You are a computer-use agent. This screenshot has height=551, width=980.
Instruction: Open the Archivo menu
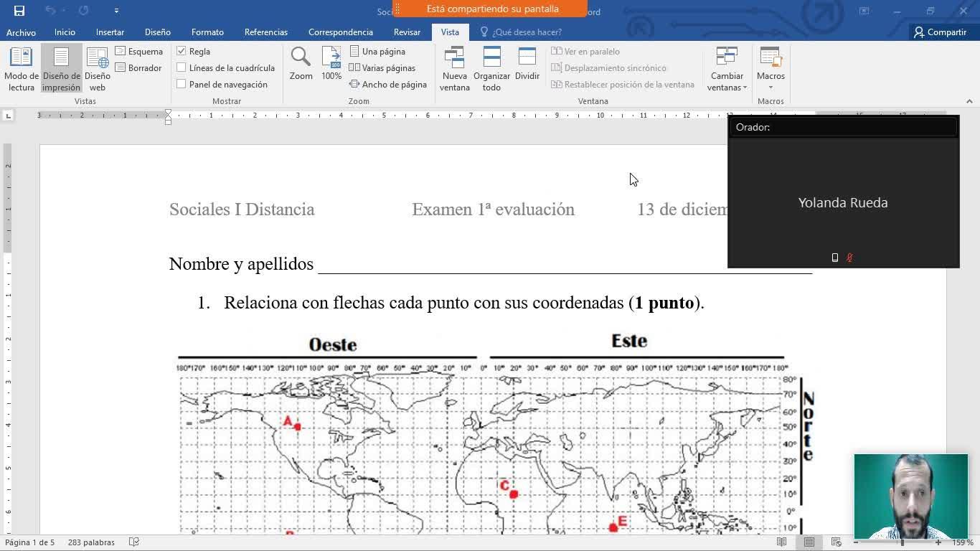tap(21, 32)
